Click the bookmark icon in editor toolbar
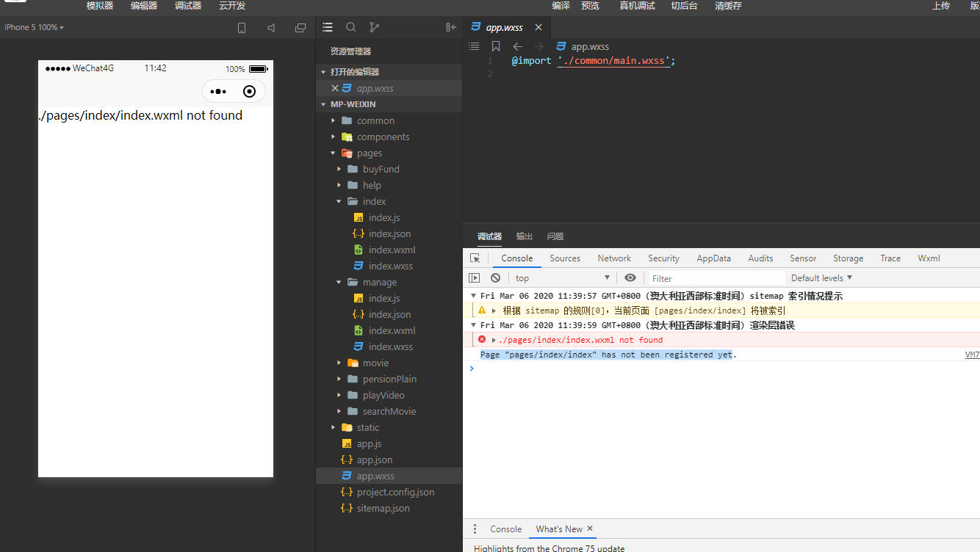 point(496,46)
